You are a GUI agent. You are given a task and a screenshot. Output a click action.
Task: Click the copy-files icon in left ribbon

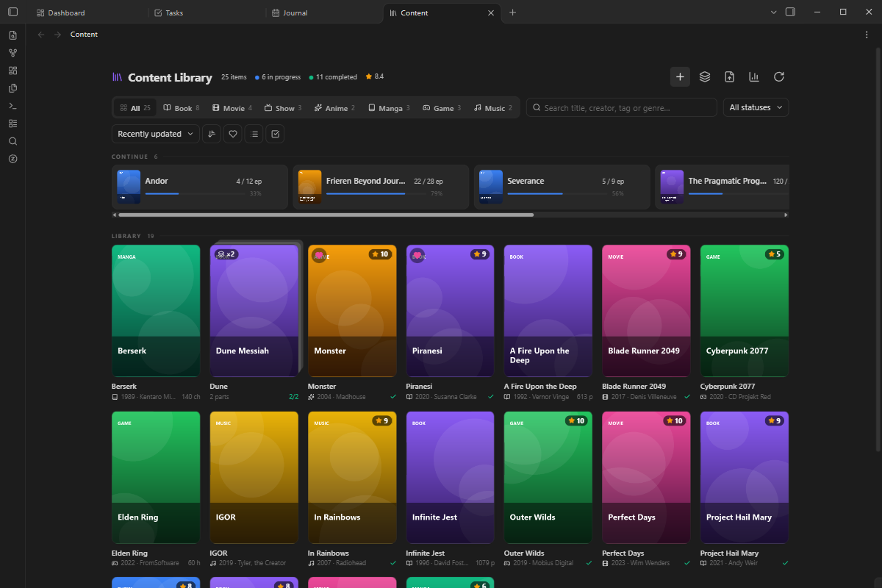[12, 88]
